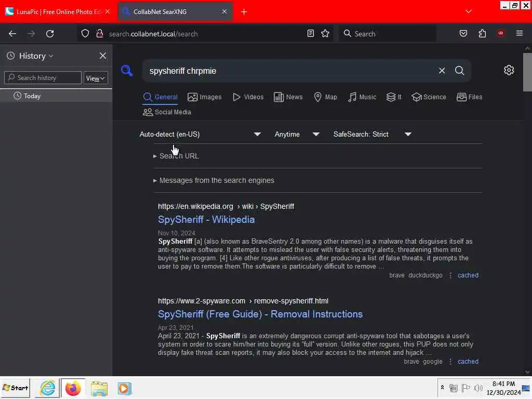
Task: Switch to Map search category
Action: tap(325, 97)
